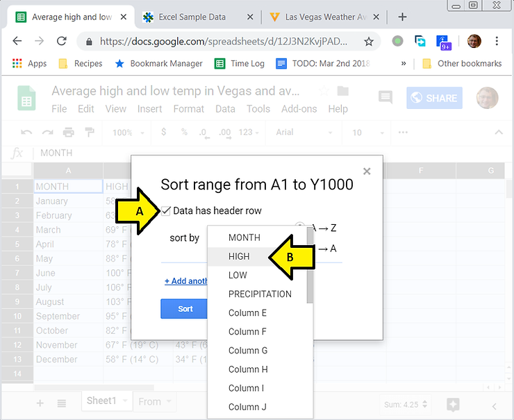The image size is (514, 420).
Task: Open the Chrome three-dot menu
Action: point(497,42)
